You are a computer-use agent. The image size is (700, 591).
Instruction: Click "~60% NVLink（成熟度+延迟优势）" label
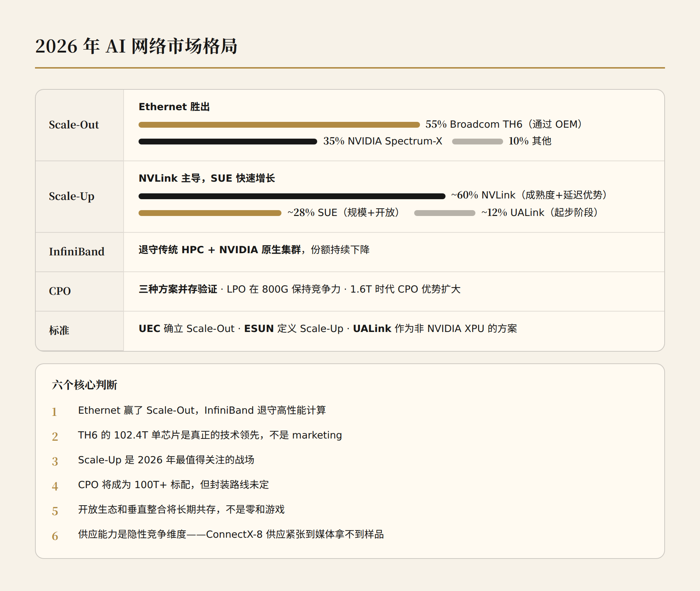click(x=530, y=195)
